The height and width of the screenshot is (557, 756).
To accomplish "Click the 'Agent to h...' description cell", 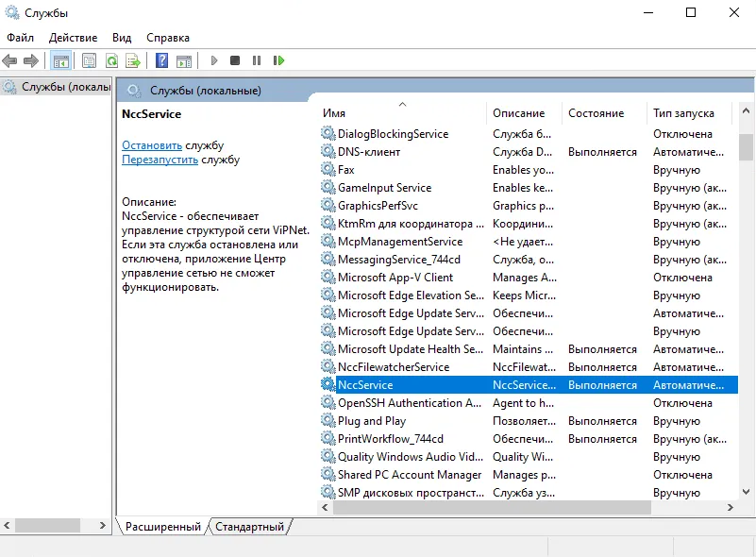I will coord(523,403).
